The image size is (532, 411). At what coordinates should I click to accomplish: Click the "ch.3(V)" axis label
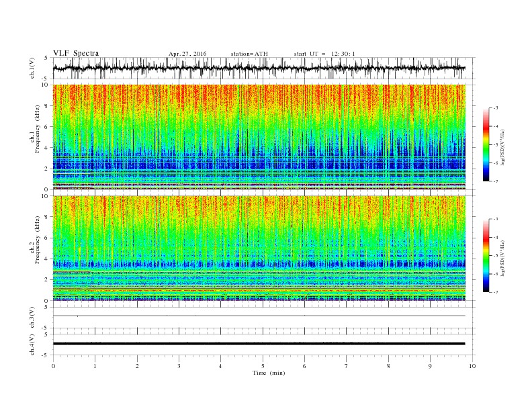(32, 318)
